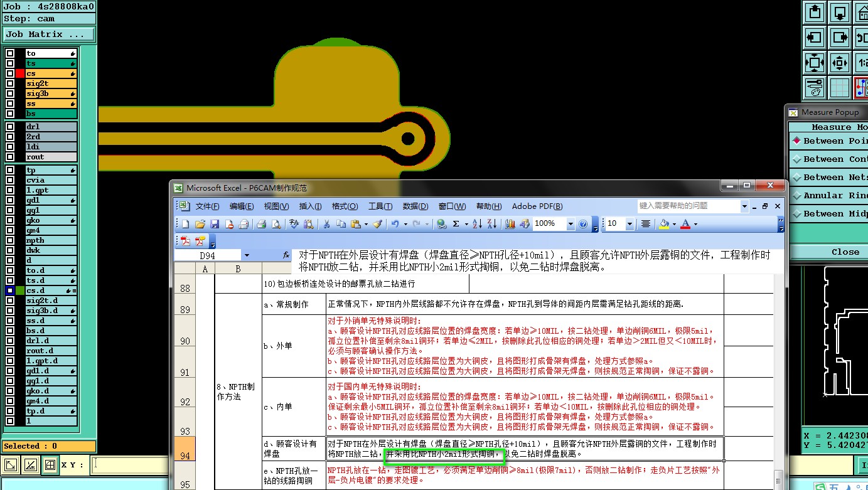Image resolution: width=868 pixels, height=490 pixels.
Task: Click Excel Undo arrow icon
Action: pyautogui.click(x=395, y=224)
